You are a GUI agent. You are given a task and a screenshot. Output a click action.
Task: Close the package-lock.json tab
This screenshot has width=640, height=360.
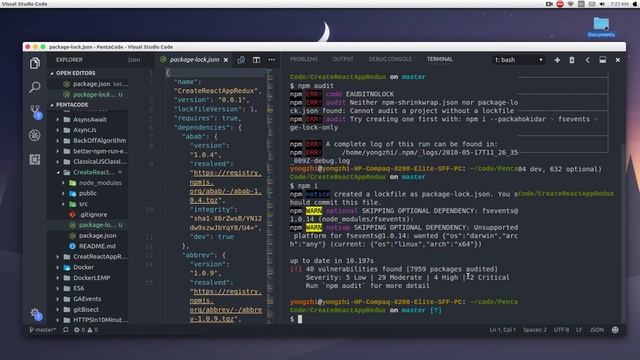pyautogui.click(x=226, y=60)
